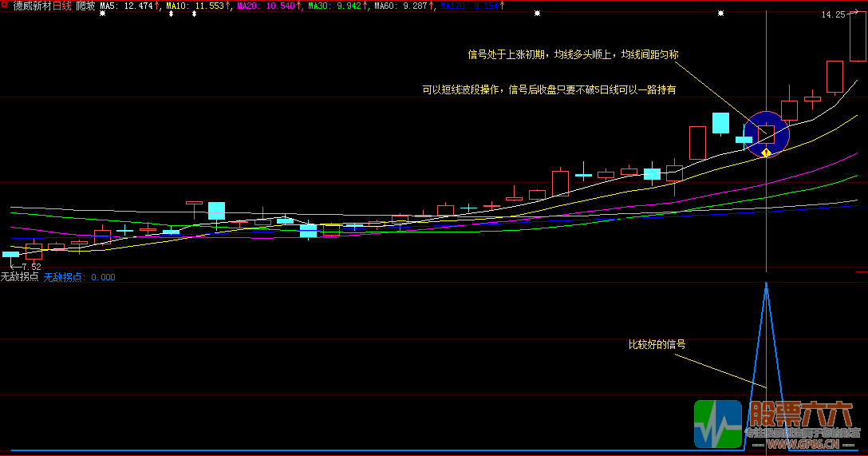This screenshot has height=456, width=868.
Task: Click the yellow diamond signal marker under the circle
Action: pyautogui.click(x=766, y=152)
